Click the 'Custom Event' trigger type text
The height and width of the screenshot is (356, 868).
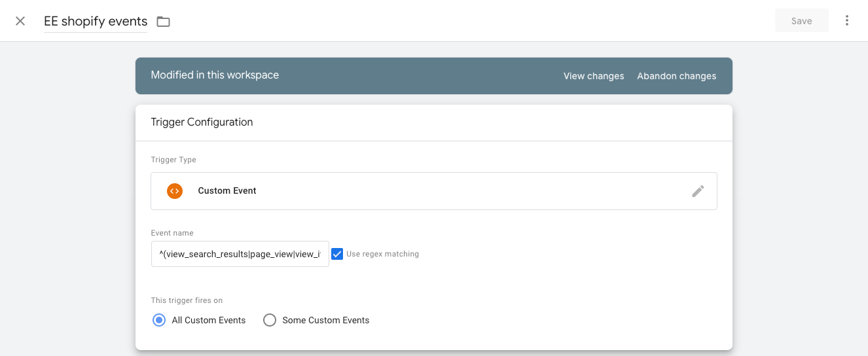click(x=227, y=191)
